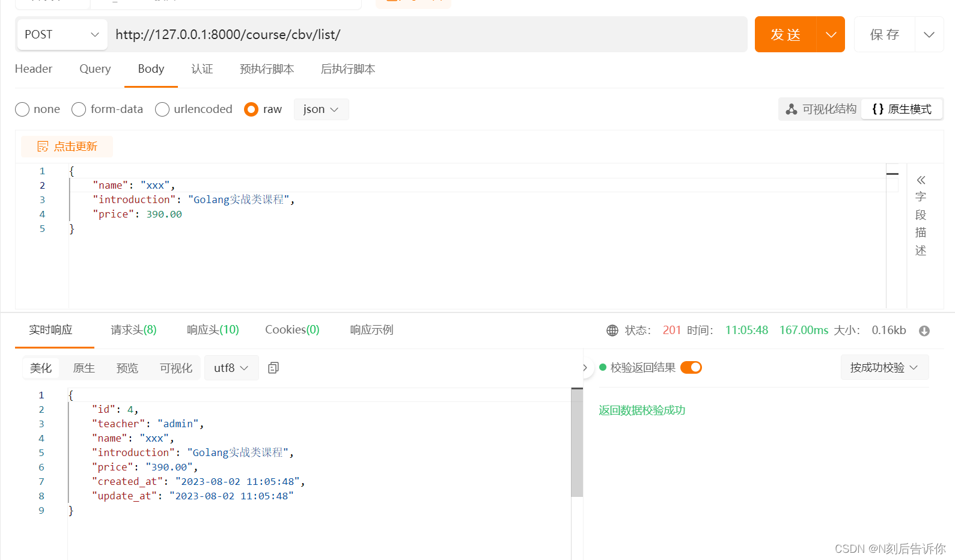Open the 后执行脚本 tab
The height and width of the screenshot is (560, 955).
[348, 69]
